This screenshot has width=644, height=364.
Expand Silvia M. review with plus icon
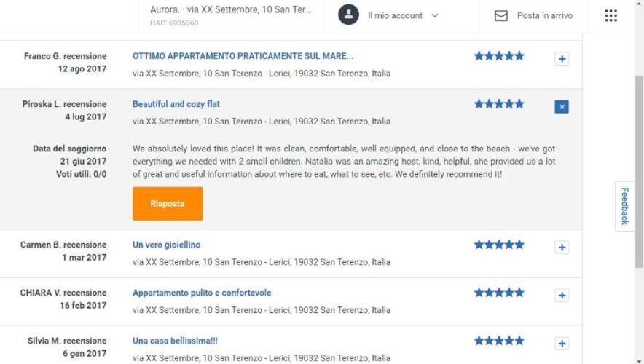point(562,344)
